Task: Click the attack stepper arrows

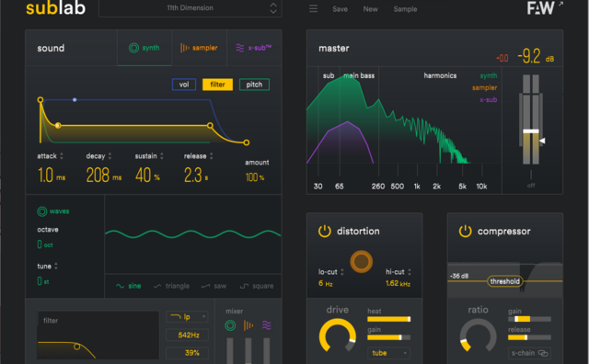Action: (x=62, y=155)
